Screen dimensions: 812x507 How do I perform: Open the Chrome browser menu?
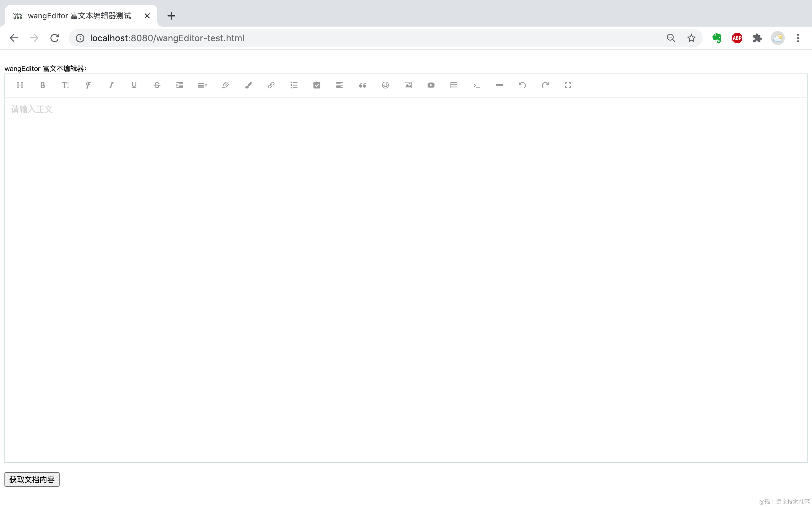(x=798, y=38)
